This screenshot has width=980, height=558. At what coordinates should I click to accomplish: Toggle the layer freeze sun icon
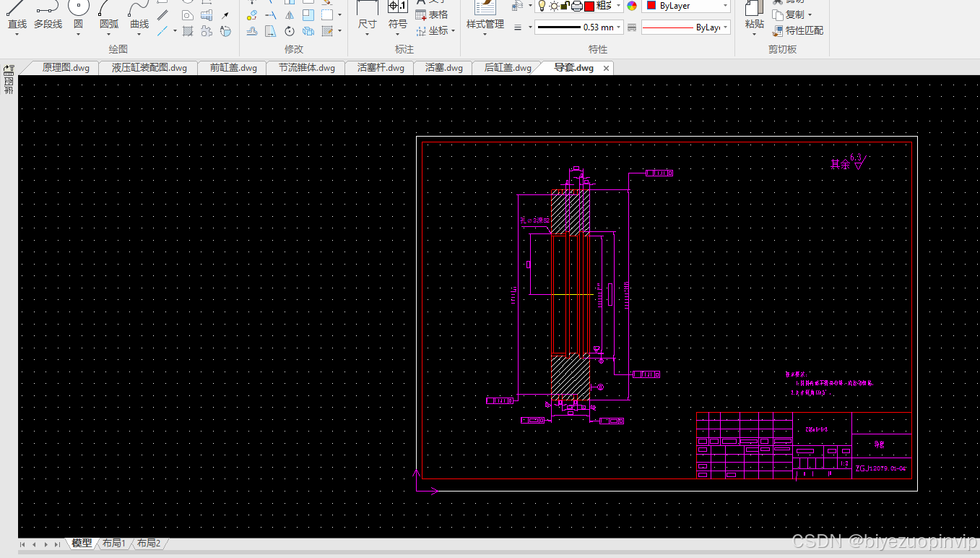point(554,6)
